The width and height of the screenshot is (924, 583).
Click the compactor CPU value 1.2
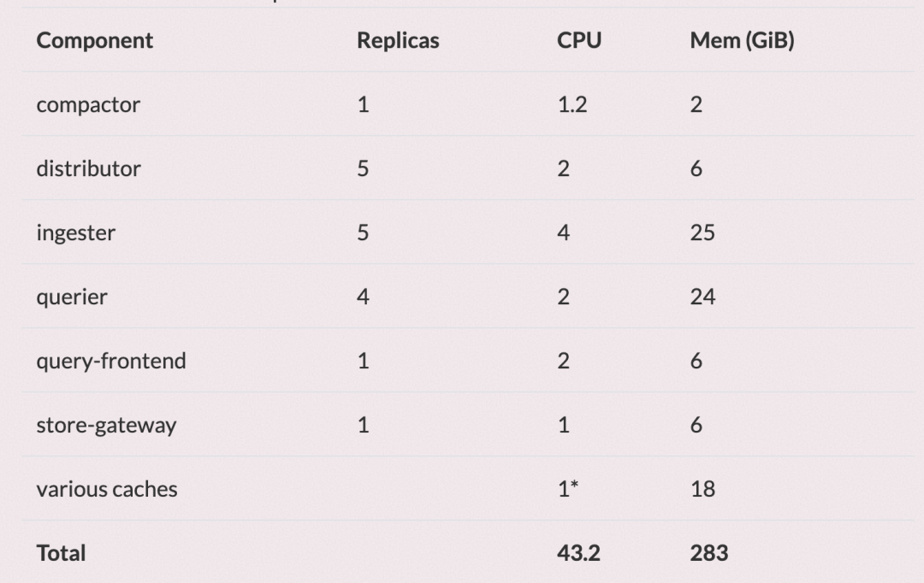pyautogui.click(x=572, y=105)
